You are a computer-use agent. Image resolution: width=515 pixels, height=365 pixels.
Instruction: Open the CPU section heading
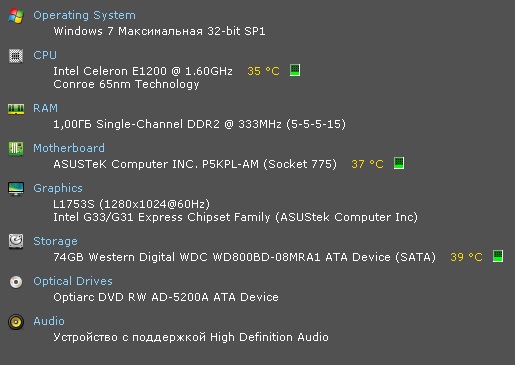pyautogui.click(x=45, y=55)
